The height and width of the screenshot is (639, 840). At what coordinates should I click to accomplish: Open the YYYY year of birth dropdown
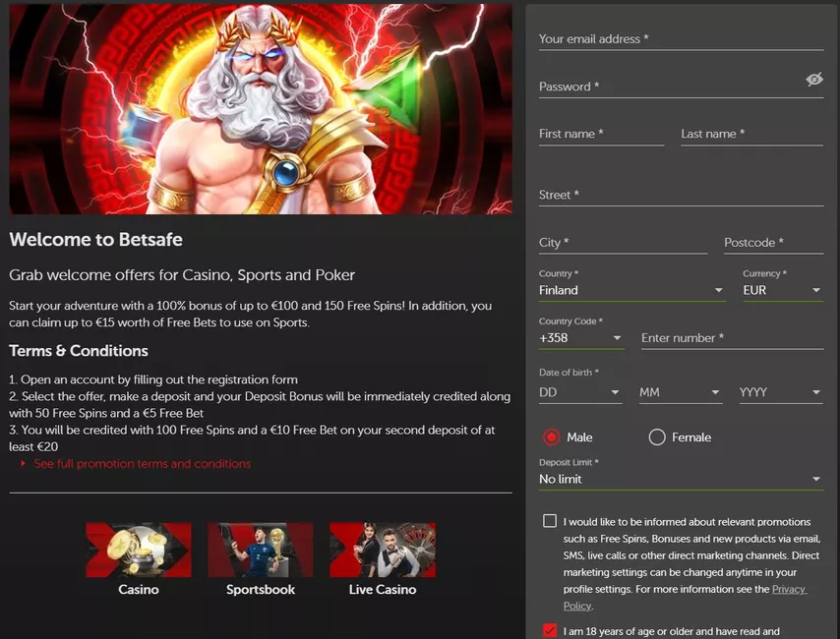[x=781, y=392]
